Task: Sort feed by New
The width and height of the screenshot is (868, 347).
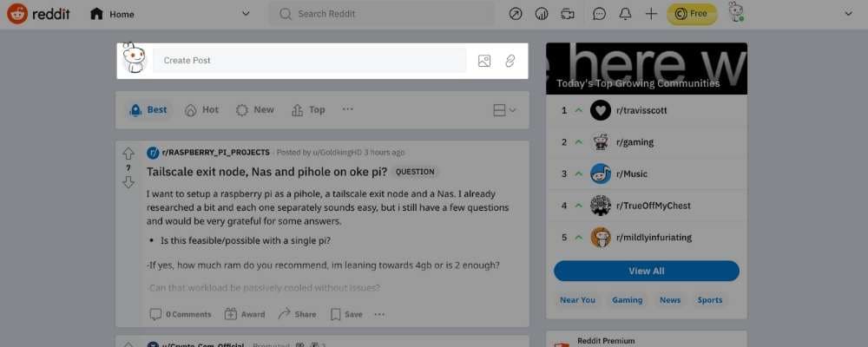Action: coord(255,110)
